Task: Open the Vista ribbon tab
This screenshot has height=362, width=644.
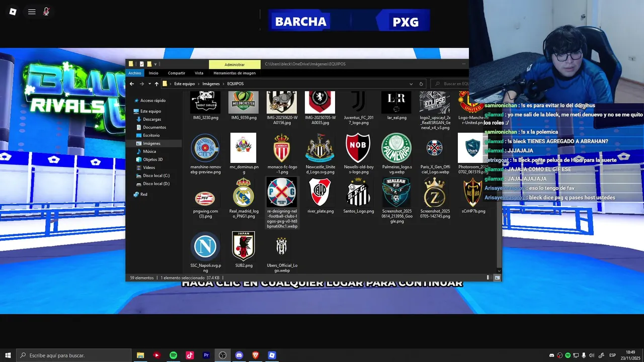Action: click(199, 73)
